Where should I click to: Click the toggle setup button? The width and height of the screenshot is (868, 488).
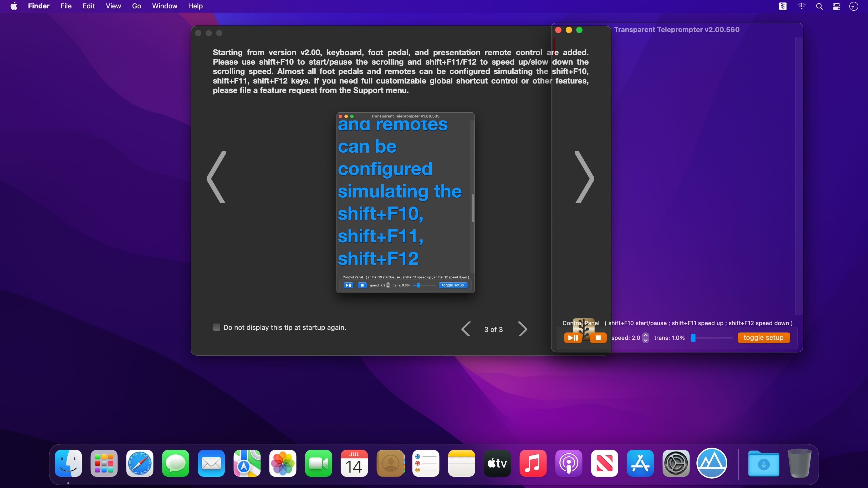pos(764,338)
